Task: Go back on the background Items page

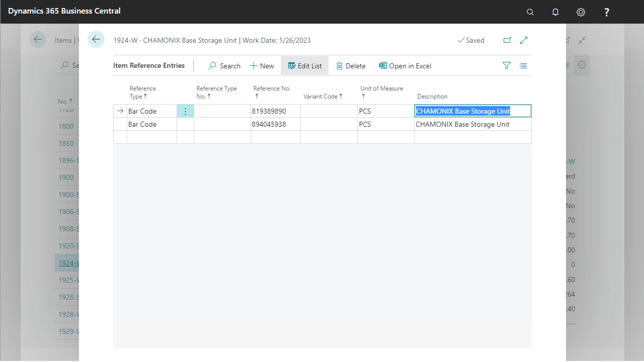Action: click(38, 39)
